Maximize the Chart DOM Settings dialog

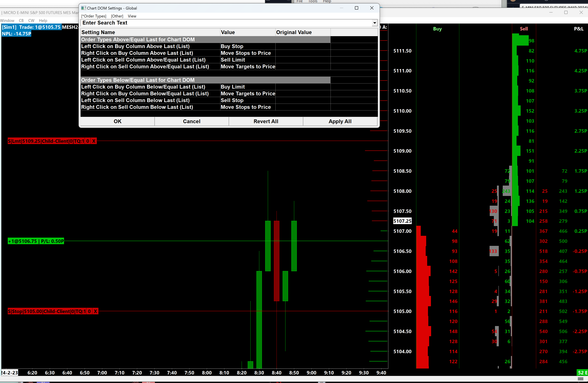pos(356,8)
